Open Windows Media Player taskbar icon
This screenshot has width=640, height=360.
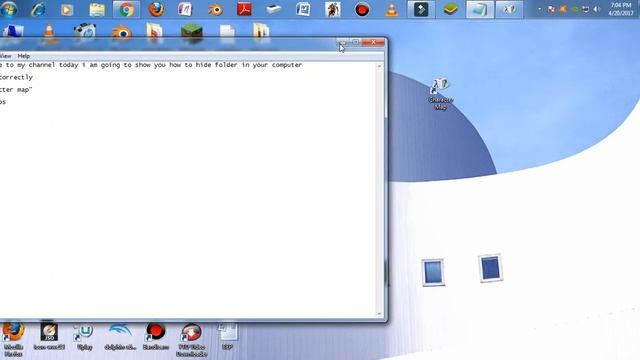pyautogui.click(x=67, y=9)
